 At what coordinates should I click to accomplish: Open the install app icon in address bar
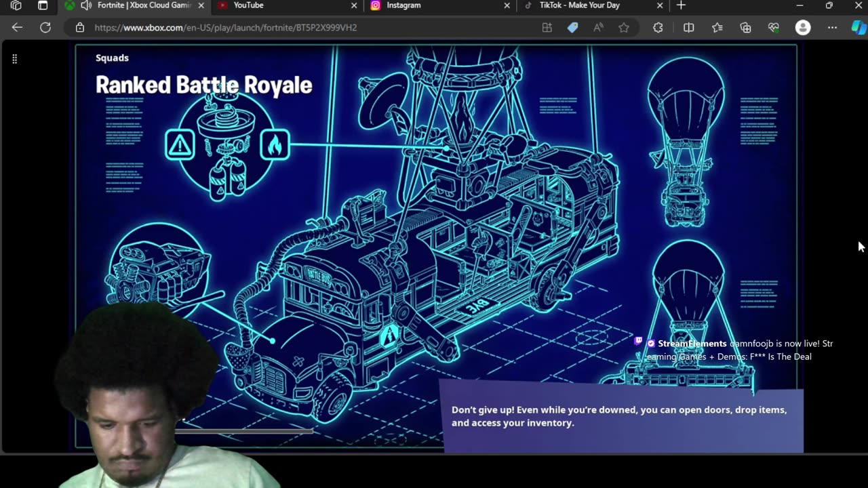point(547,28)
